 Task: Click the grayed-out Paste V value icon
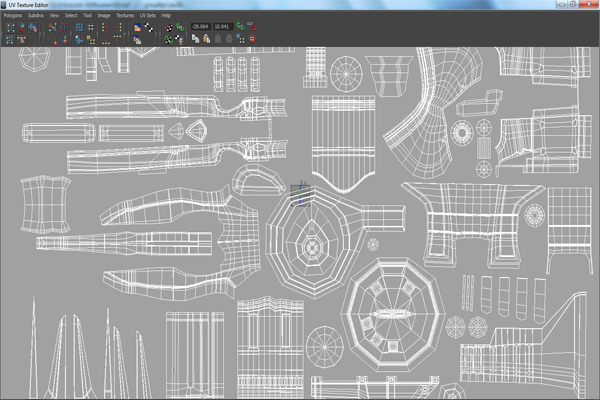tap(229, 39)
